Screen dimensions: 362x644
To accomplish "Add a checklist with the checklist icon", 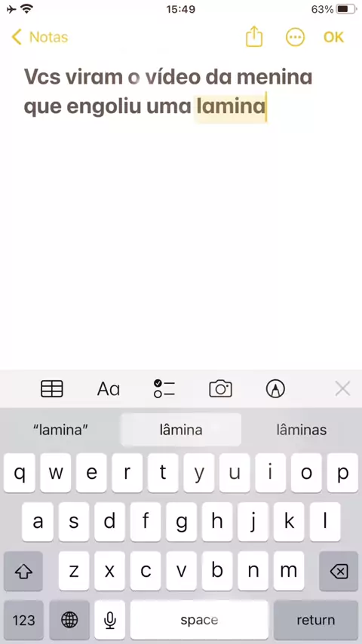I will click(x=164, y=388).
